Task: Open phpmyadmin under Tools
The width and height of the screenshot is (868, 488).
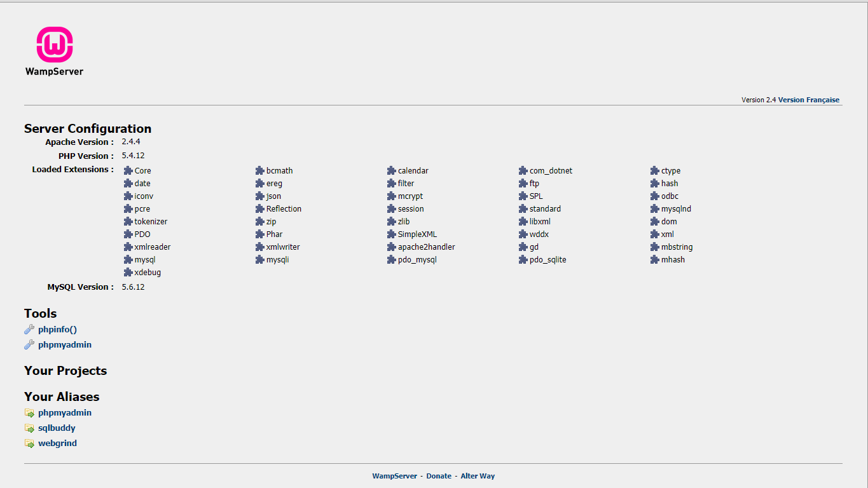Action: (x=65, y=344)
